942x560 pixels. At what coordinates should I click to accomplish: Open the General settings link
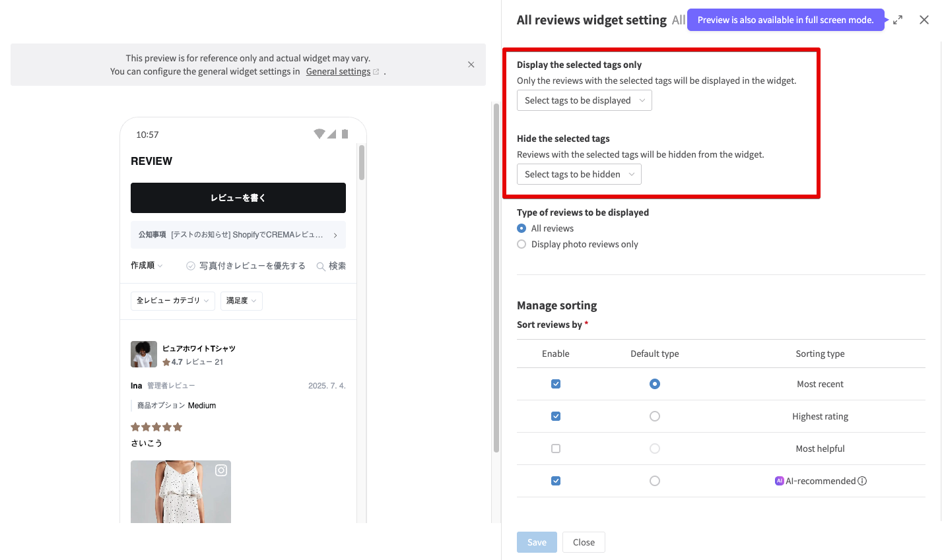(x=338, y=71)
